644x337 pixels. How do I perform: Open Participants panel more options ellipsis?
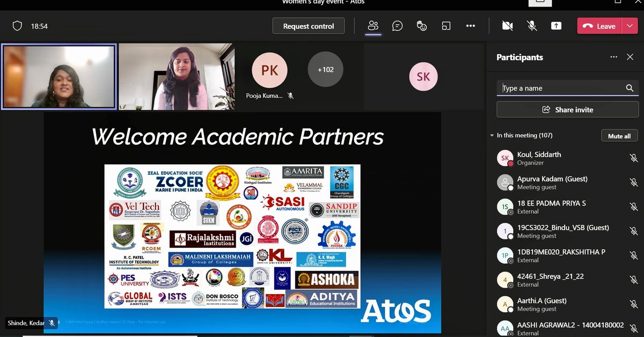(x=613, y=57)
